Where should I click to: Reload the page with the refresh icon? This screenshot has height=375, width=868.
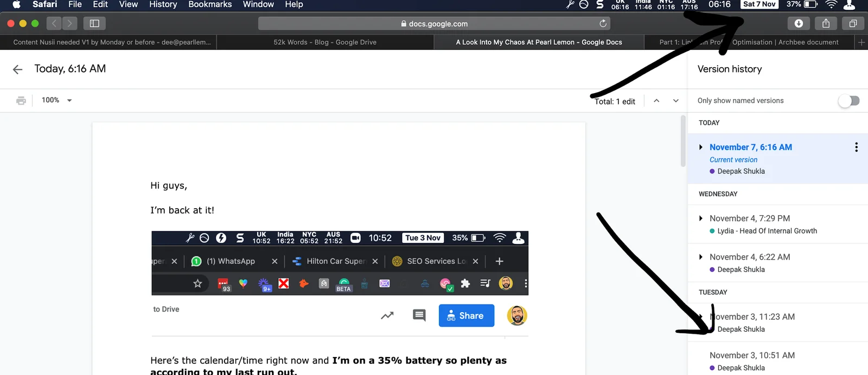603,23
